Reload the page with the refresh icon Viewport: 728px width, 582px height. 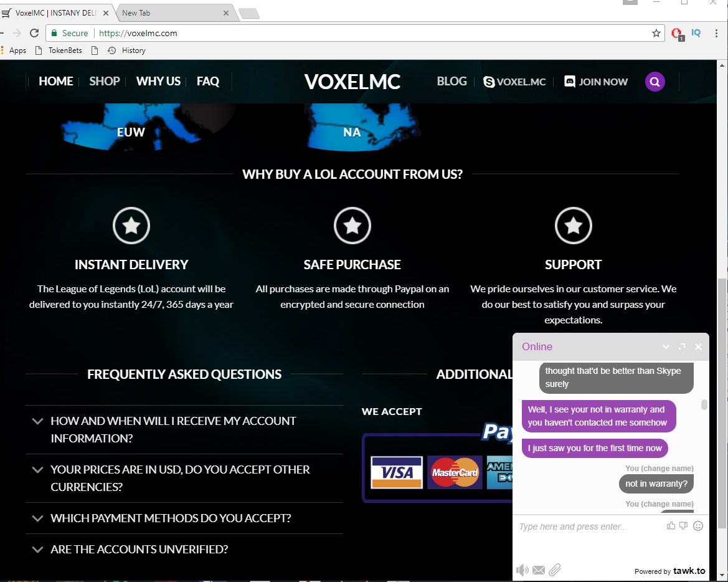pos(34,33)
